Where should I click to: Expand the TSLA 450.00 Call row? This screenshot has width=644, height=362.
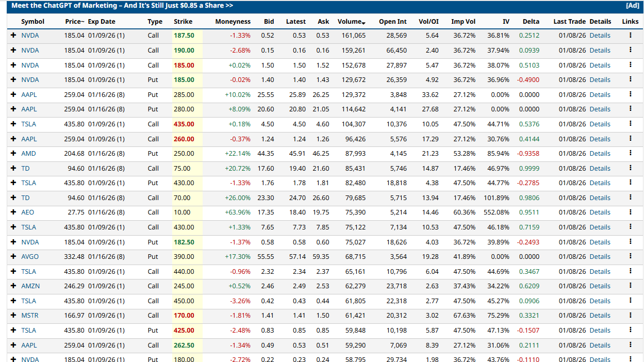13,301
